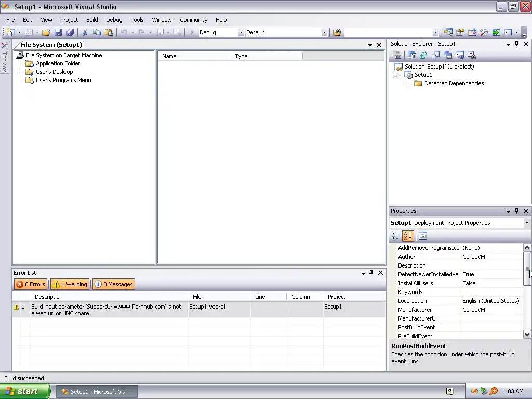Open New Project button dropdown arrow
The width and height of the screenshot is (532, 399).
19,33
